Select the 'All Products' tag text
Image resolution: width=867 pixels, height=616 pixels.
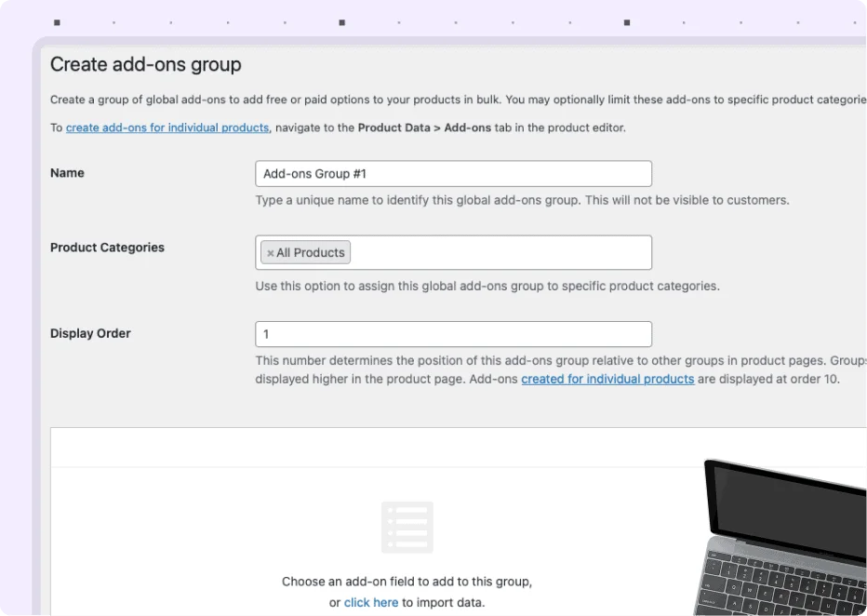pyautogui.click(x=310, y=253)
